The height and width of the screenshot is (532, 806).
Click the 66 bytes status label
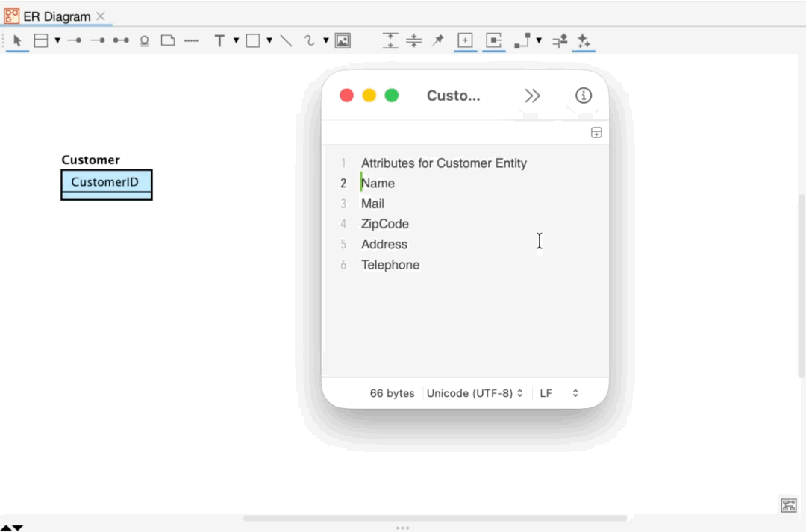[x=392, y=393]
